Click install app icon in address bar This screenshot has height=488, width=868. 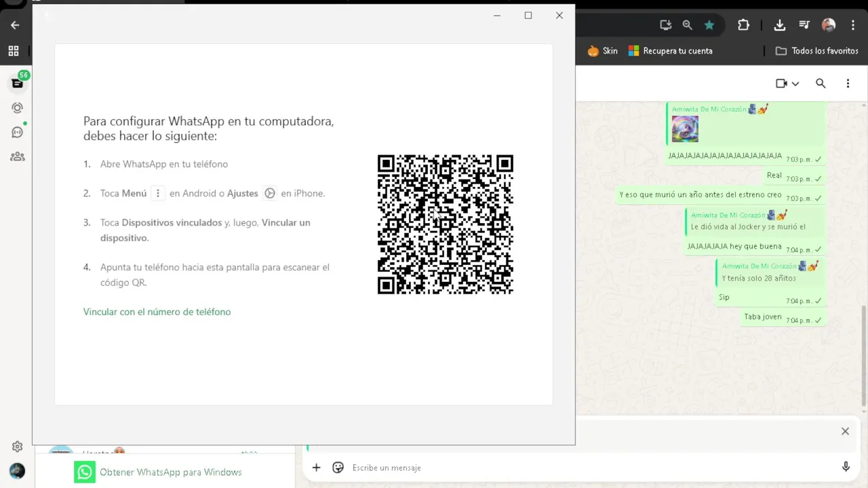pyautogui.click(x=665, y=25)
